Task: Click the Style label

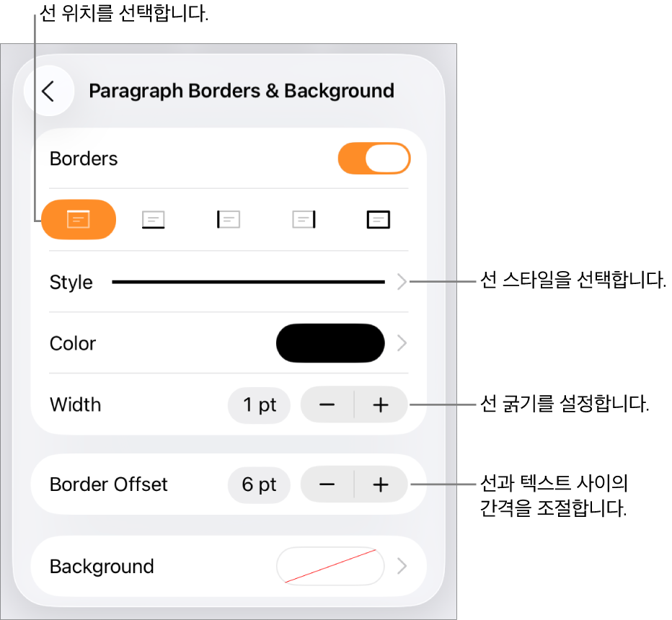Action: tap(71, 282)
